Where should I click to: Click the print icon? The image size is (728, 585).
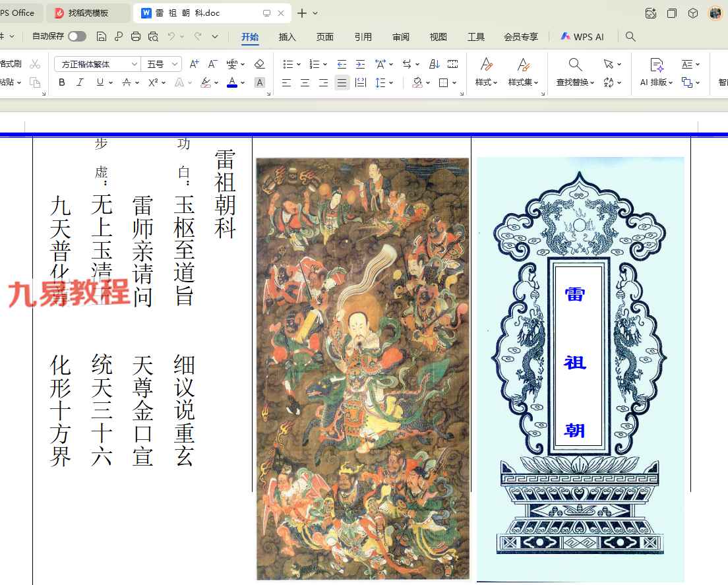pos(136,36)
